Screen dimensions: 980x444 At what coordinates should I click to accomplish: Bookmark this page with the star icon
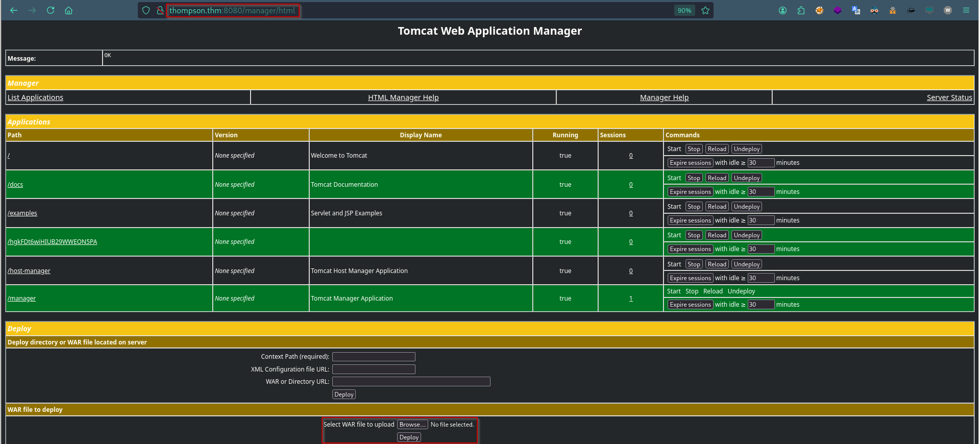click(x=705, y=10)
